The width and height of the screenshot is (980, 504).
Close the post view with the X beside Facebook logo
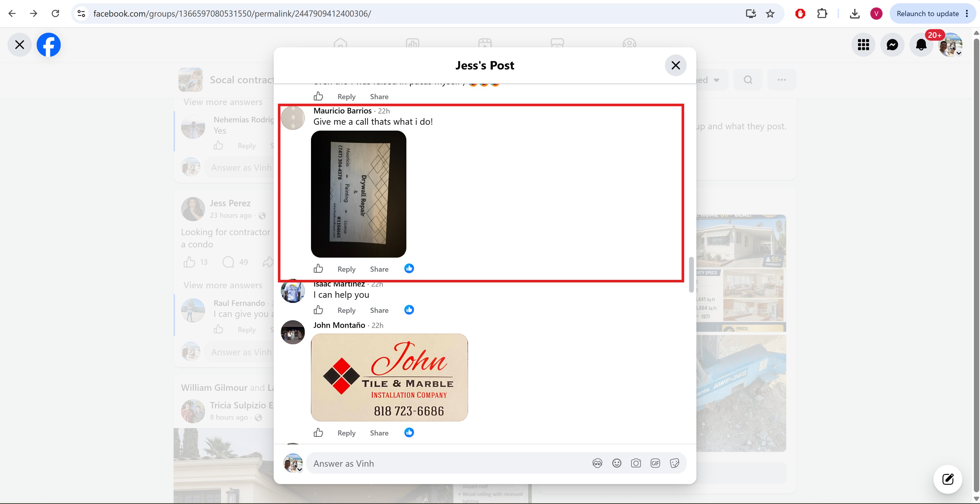coord(19,45)
